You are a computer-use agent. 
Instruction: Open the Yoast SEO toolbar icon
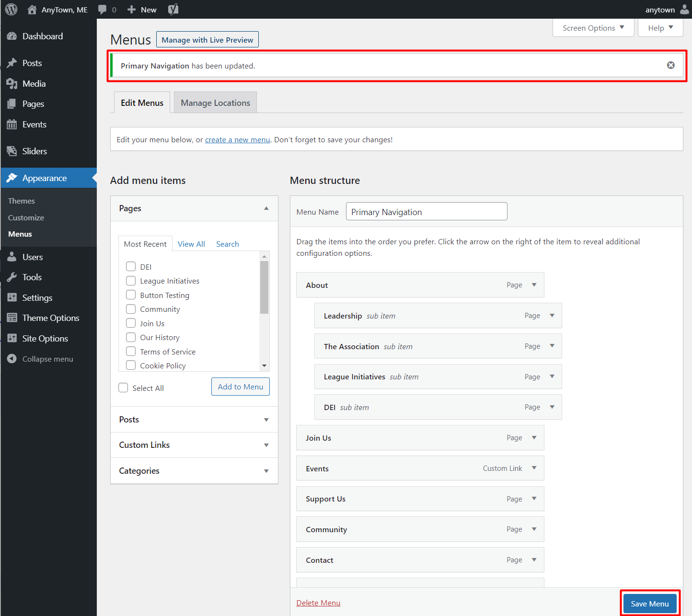[x=173, y=9]
